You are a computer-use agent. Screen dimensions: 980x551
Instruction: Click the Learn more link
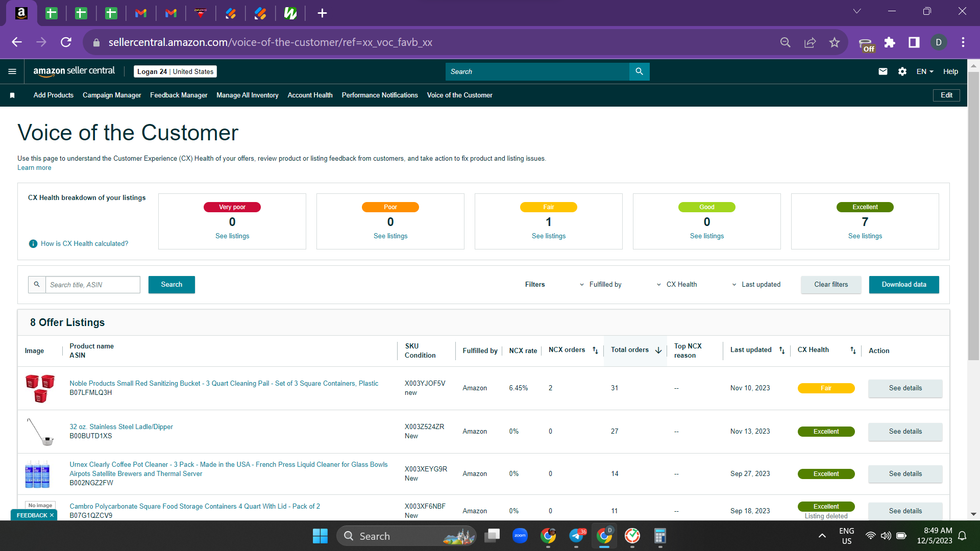point(34,168)
